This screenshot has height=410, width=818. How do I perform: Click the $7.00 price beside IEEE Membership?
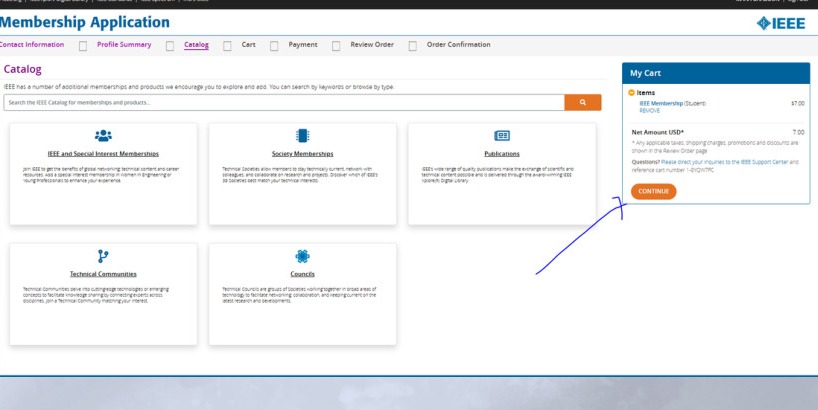click(798, 103)
